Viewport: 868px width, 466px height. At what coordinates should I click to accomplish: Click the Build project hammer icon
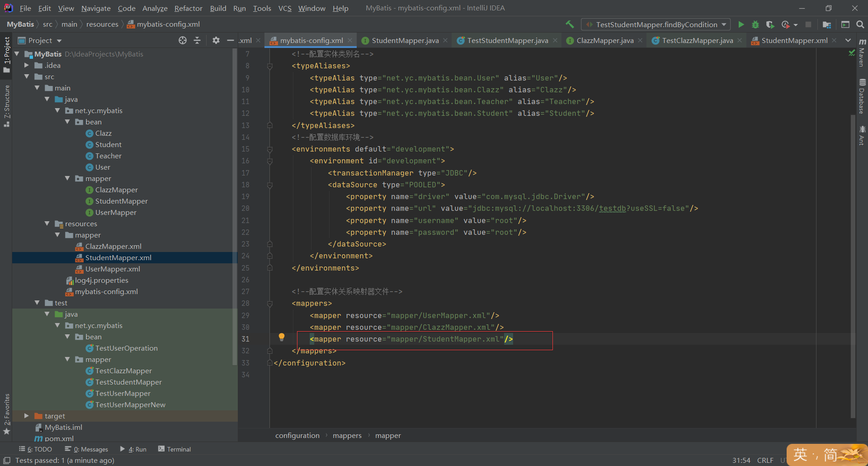point(570,24)
